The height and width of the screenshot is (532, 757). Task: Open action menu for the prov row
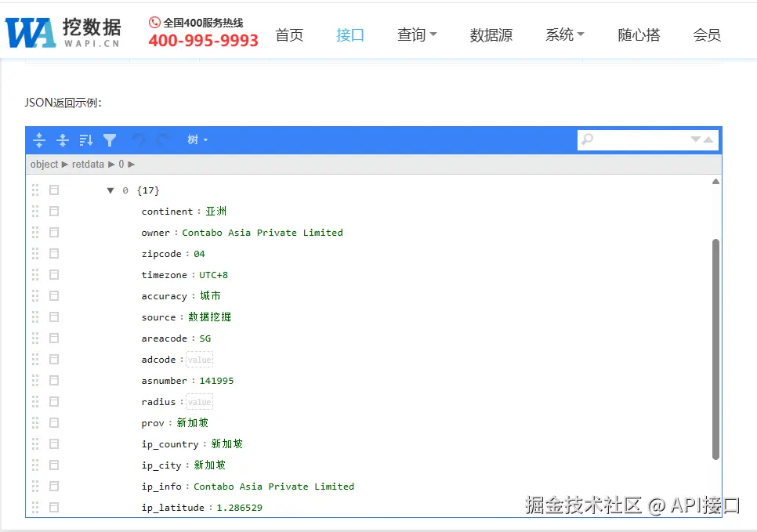click(x=54, y=423)
